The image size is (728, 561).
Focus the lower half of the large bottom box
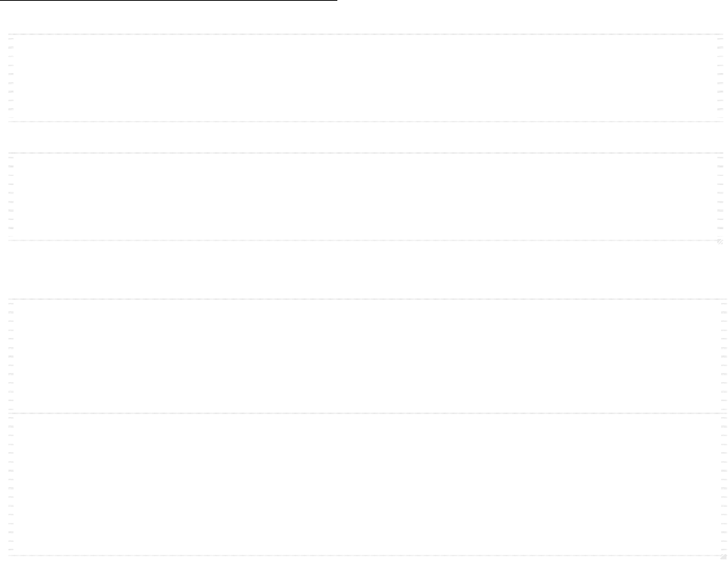367,484
